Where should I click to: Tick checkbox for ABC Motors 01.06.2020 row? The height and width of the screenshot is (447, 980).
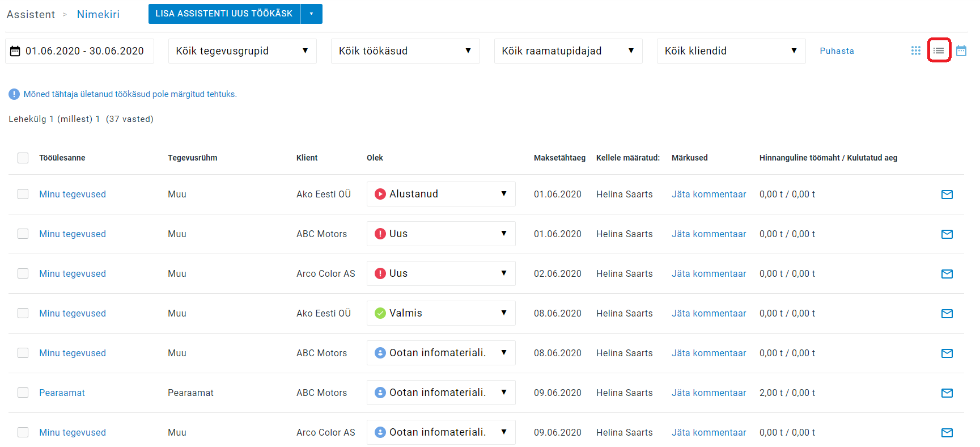click(x=23, y=234)
